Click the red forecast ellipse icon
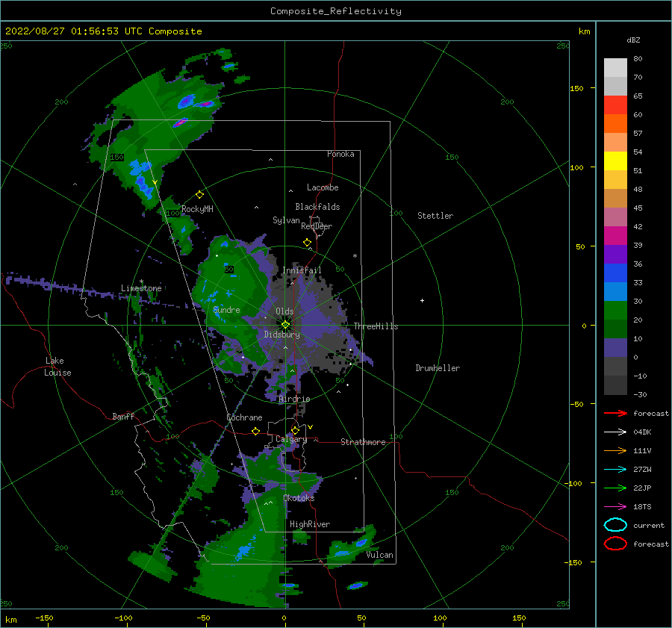The width and height of the screenshot is (672, 628). [x=615, y=544]
